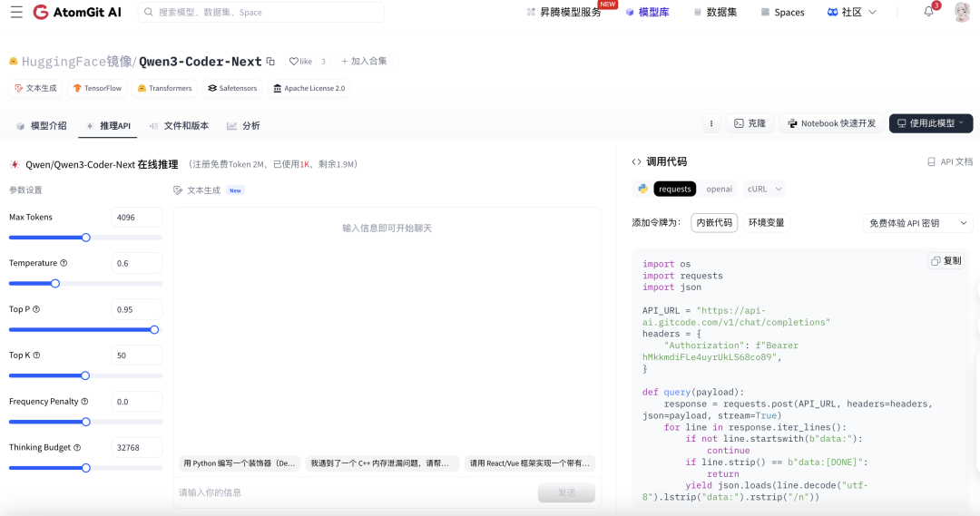This screenshot has width=980, height=516.
Task: Click the Top K value field
Action: (x=137, y=355)
